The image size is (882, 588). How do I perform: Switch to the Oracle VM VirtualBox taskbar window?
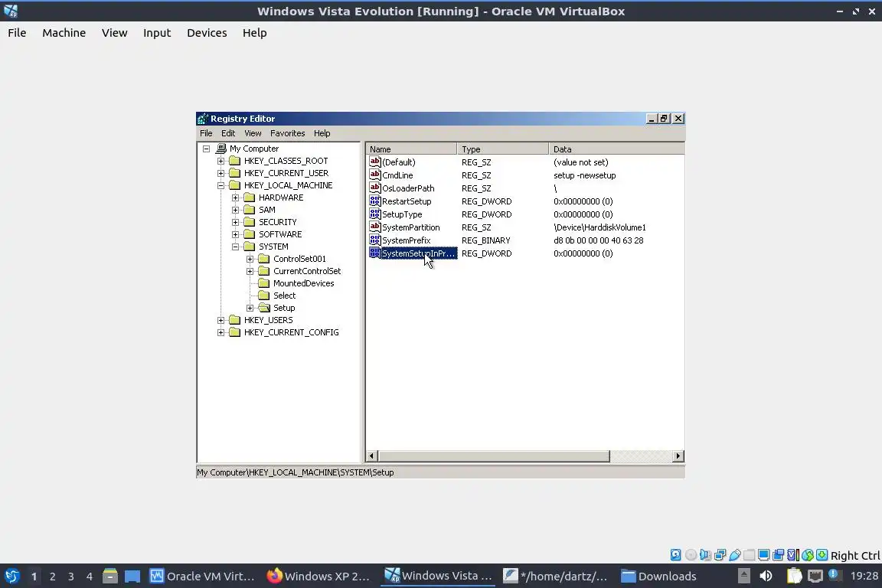202,577
